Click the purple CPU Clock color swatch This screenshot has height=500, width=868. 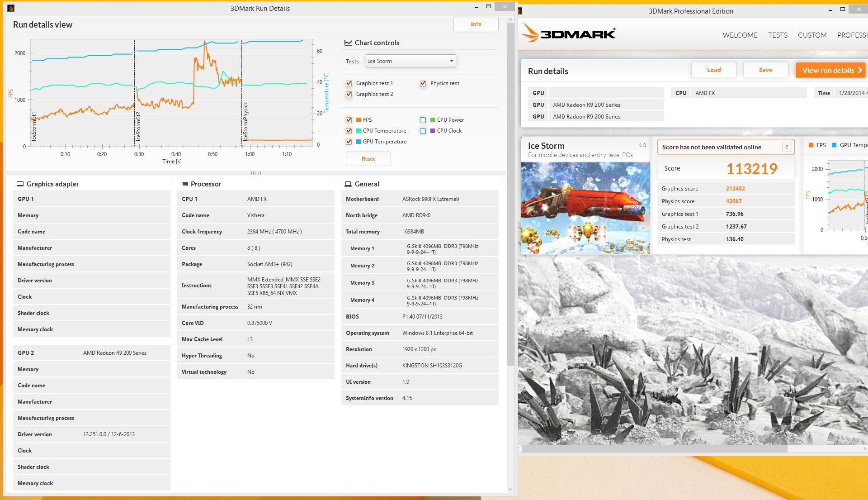click(x=433, y=131)
